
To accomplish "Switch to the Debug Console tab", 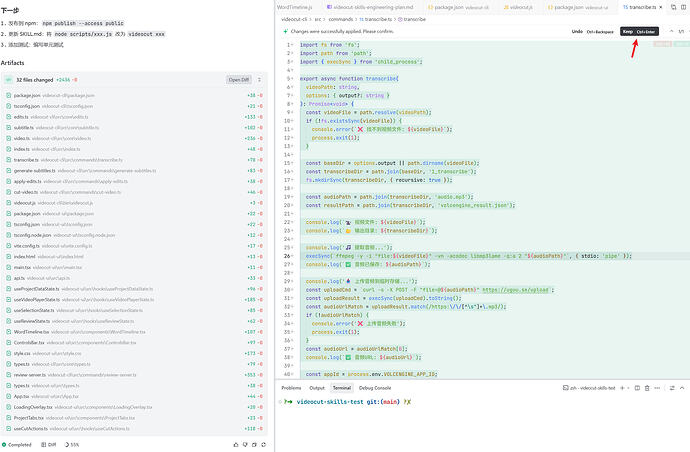I will click(x=376, y=387).
